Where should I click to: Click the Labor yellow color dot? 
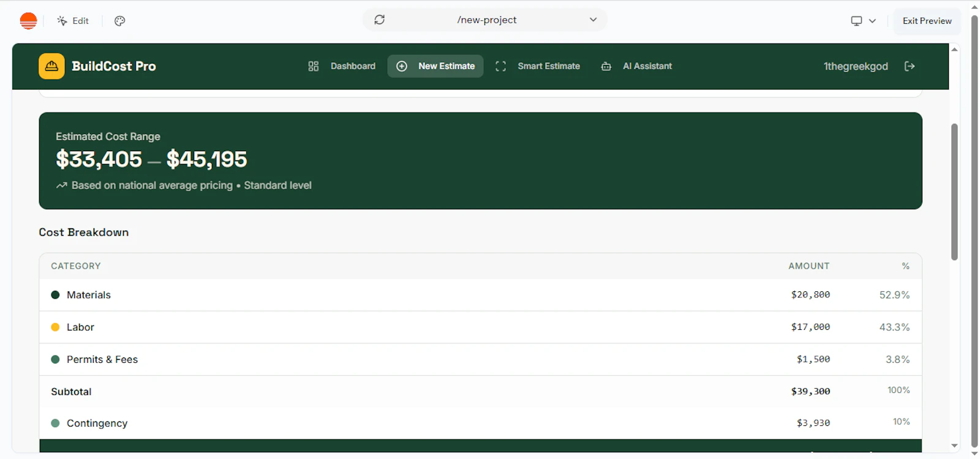[x=55, y=327]
